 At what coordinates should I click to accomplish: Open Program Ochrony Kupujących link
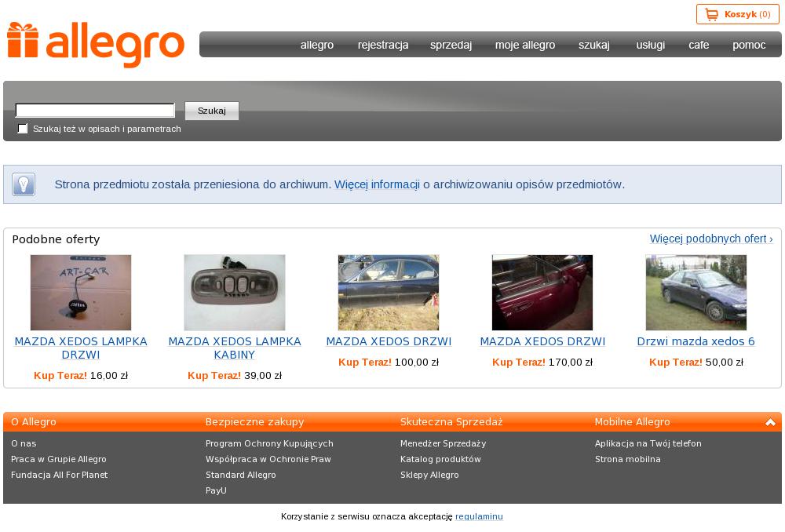coord(269,443)
